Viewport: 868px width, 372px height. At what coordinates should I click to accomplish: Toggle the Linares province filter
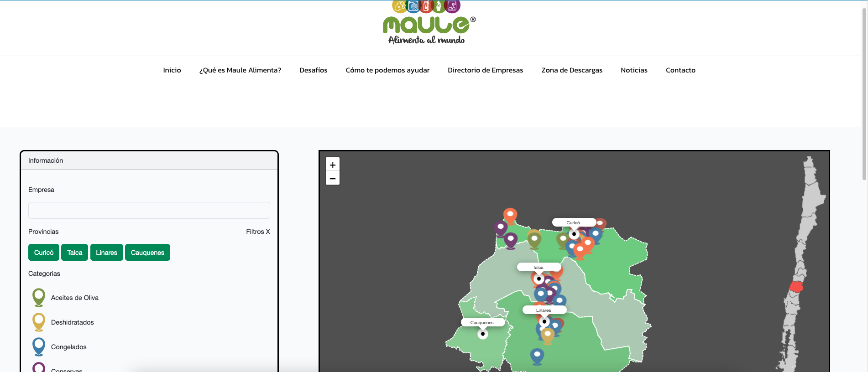point(106,253)
